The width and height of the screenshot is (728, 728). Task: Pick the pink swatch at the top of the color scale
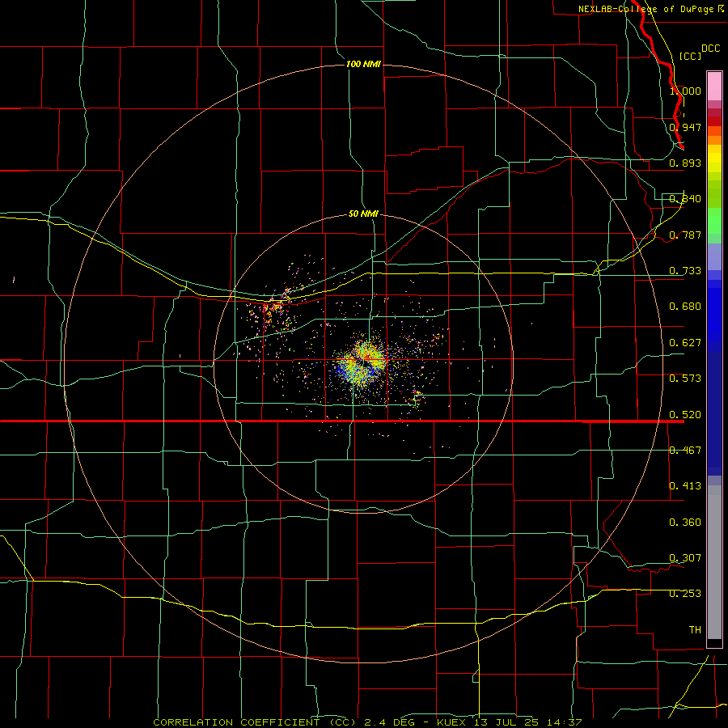point(714,87)
